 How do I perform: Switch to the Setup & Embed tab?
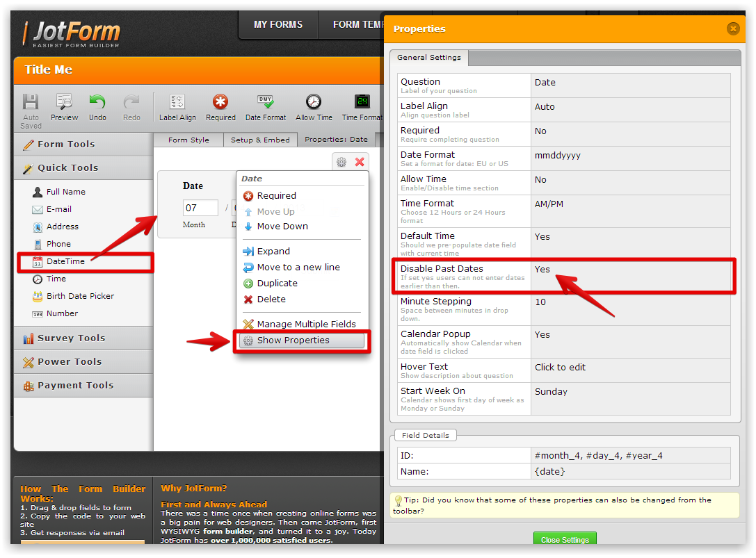point(260,140)
